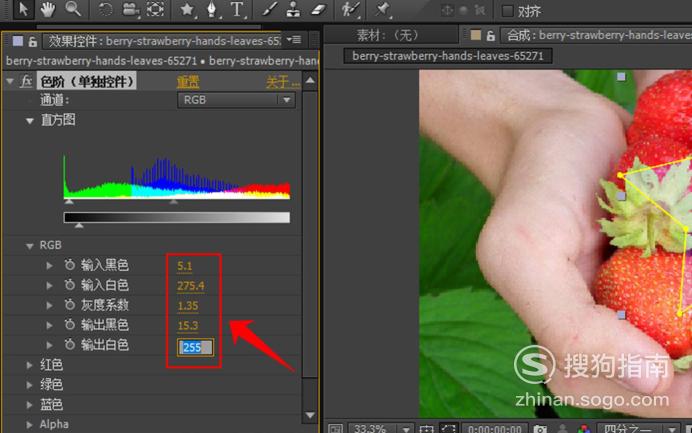Expand the 绿色 channel group

[30, 385]
